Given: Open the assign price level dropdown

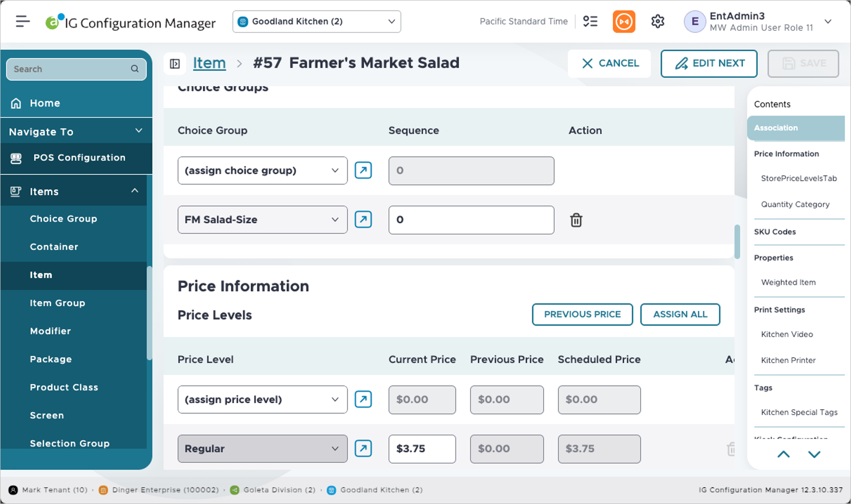Looking at the screenshot, I should (262, 400).
